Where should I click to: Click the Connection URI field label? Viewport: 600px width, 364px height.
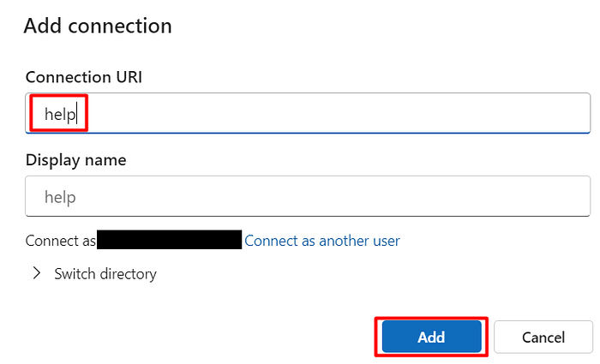[x=83, y=77]
